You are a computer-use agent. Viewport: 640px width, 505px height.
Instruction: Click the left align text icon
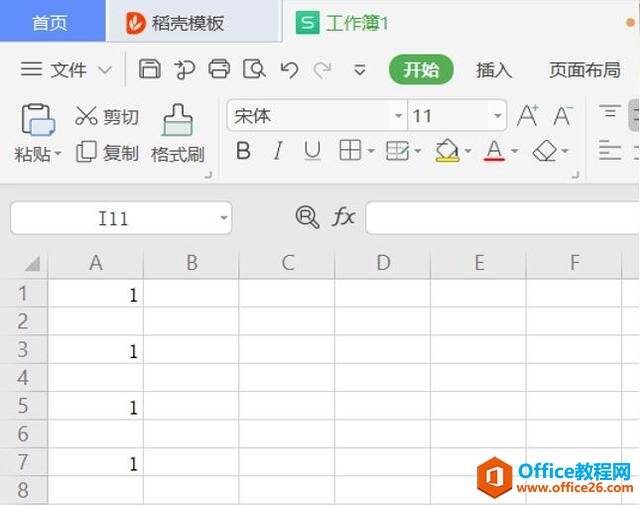tap(610, 150)
